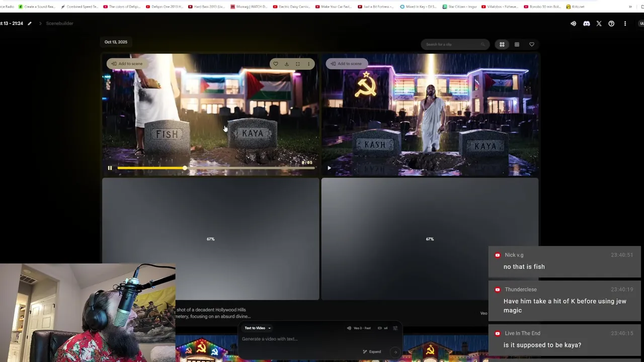Open FISH clip in fullscreen
This screenshot has width=644, height=362.
297,64
